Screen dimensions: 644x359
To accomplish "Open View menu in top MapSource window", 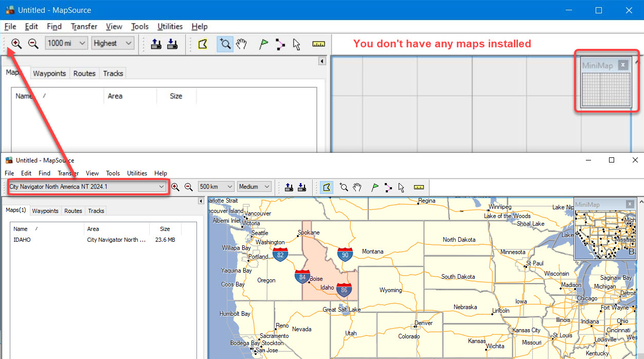I will point(114,26).
